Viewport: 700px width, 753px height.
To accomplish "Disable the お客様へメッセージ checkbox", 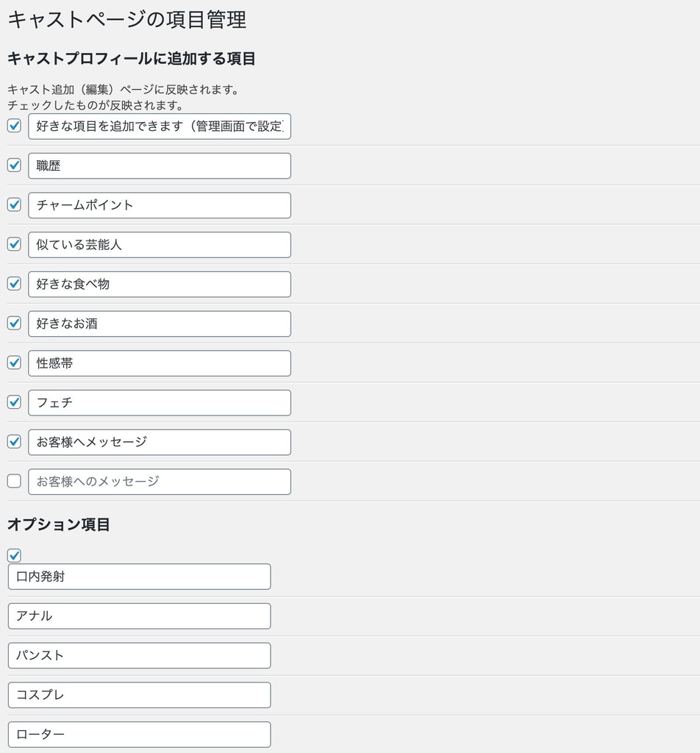I will click(x=13, y=441).
